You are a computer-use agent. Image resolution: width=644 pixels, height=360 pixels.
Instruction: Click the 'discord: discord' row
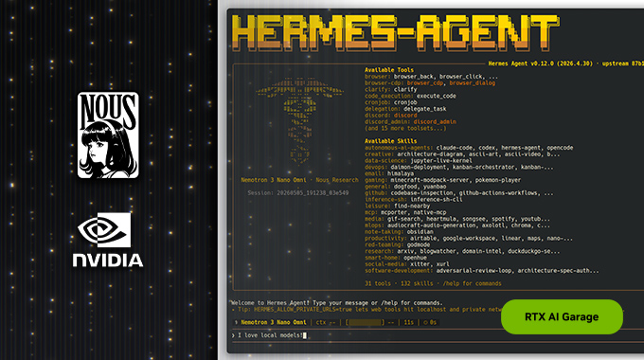coord(390,116)
